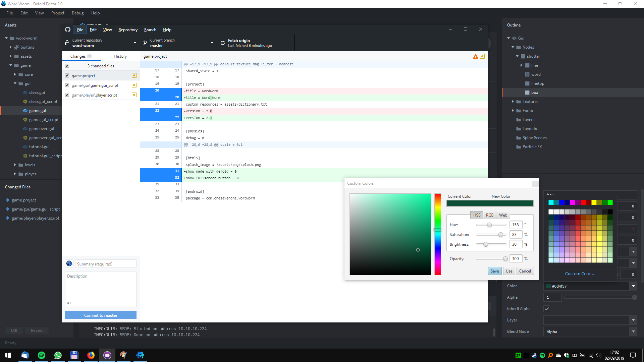This screenshot has height=362, width=644.
Task: Uncheck the game.project changed file
Action: [67, 75]
